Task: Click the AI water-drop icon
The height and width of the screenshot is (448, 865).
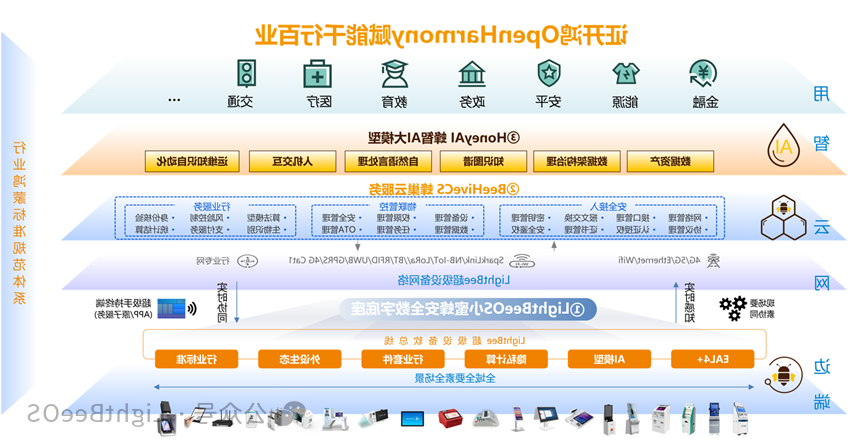Action: pos(784,146)
